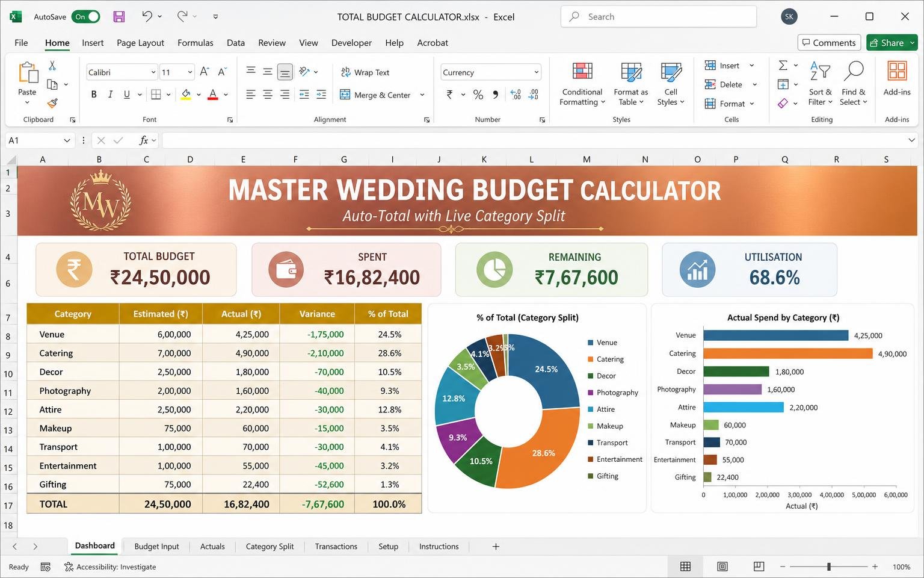Expand the Name Box dropdown
Image resolution: width=924 pixels, height=578 pixels.
tap(67, 140)
